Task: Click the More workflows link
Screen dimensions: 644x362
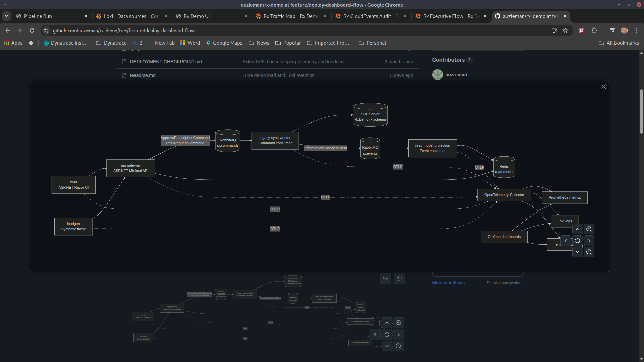Action: click(x=448, y=283)
